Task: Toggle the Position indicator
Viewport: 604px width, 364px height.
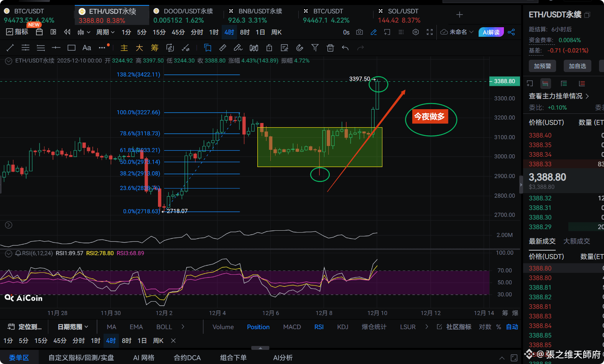Action: (x=258, y=327)
